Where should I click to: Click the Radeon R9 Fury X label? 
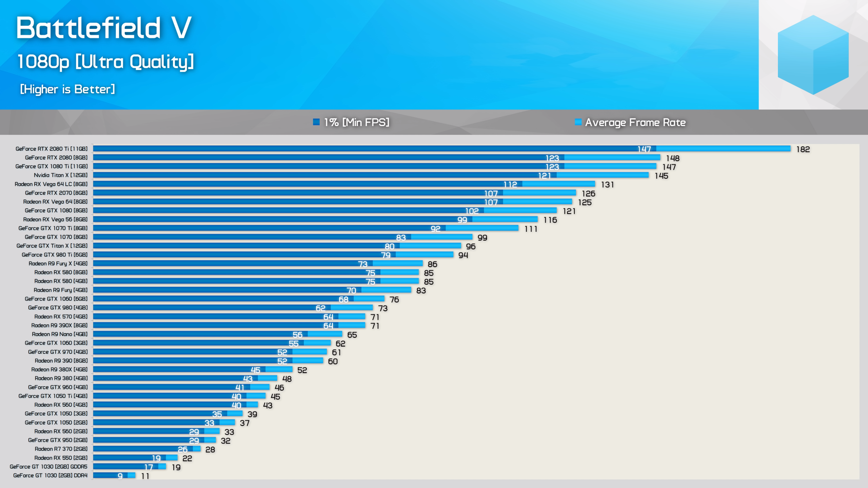tap(58, 264)
